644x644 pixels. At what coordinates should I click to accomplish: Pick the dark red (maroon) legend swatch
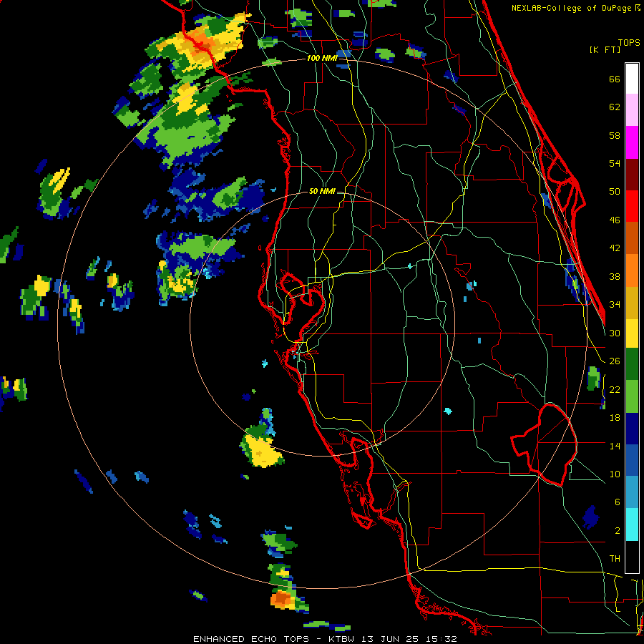click(632, 174)
